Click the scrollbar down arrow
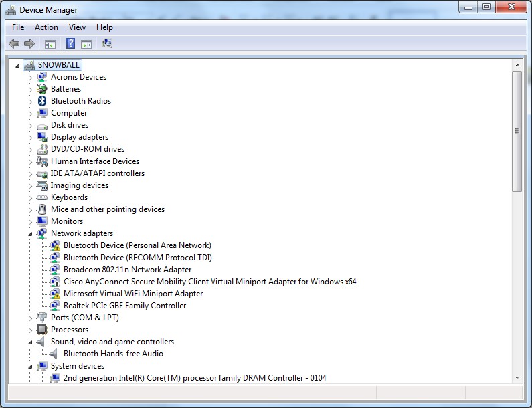This screenshot has height=408, width=532. [517, 377]
